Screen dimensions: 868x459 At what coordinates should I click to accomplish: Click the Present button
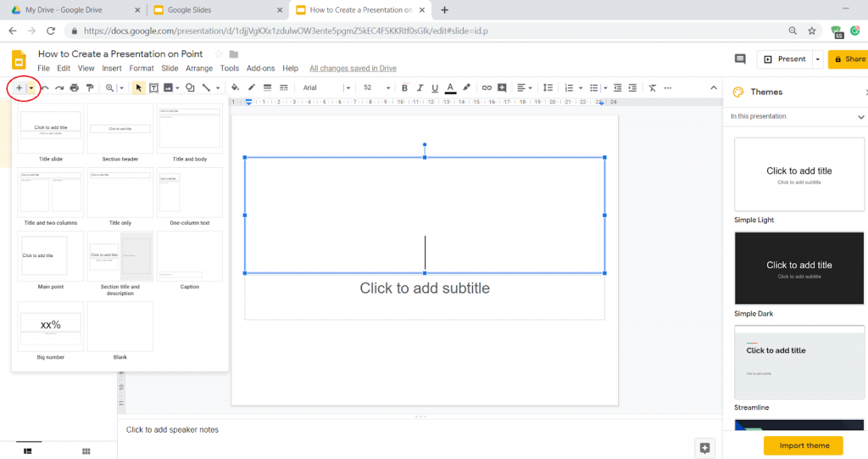click(783, 59)
